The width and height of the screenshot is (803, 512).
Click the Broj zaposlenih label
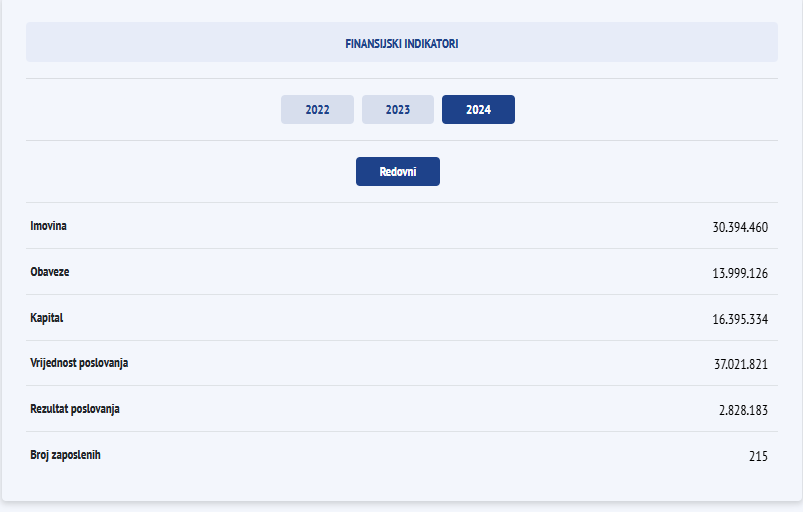click(66, 455)
